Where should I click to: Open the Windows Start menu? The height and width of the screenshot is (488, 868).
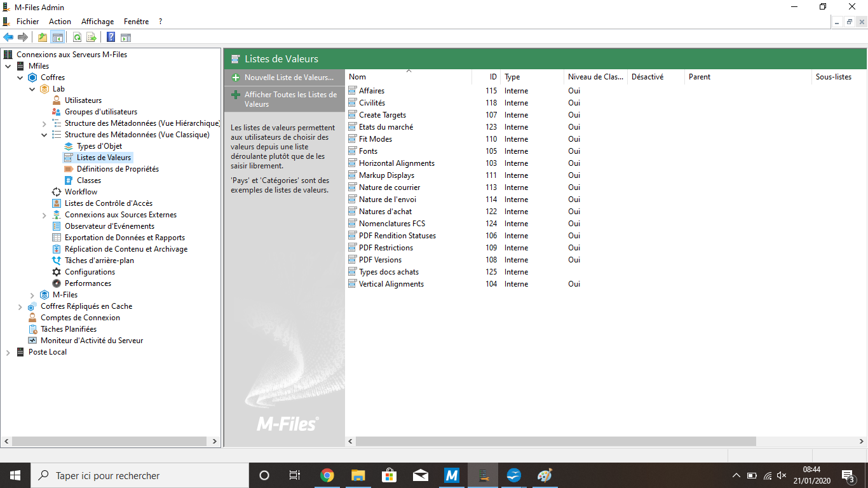pos(15,475)
